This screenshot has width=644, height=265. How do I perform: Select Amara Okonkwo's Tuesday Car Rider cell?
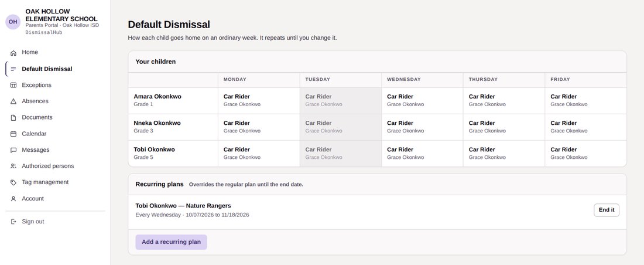tap(341, 101)
